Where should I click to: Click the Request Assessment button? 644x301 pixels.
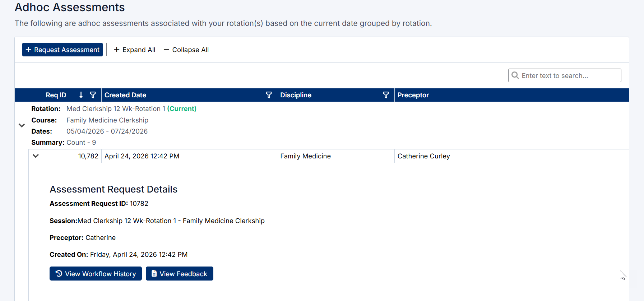(x=62, y=50)
